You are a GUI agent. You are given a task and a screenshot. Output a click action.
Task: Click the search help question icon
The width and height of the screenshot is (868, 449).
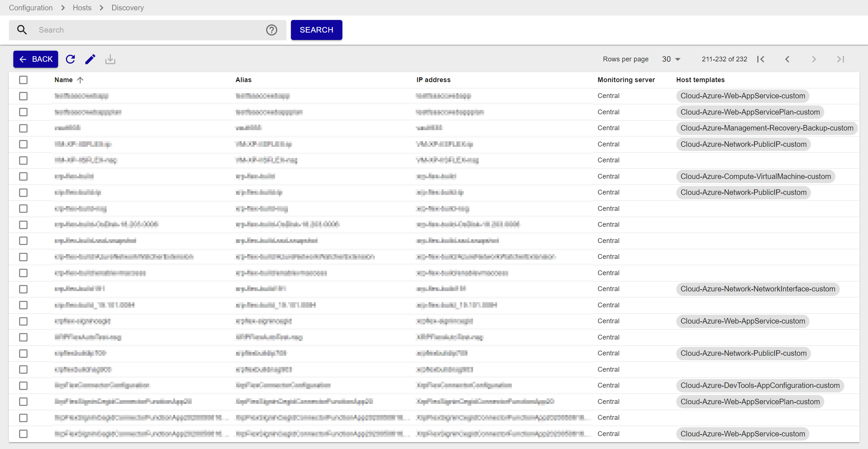[x=272, y=30]
